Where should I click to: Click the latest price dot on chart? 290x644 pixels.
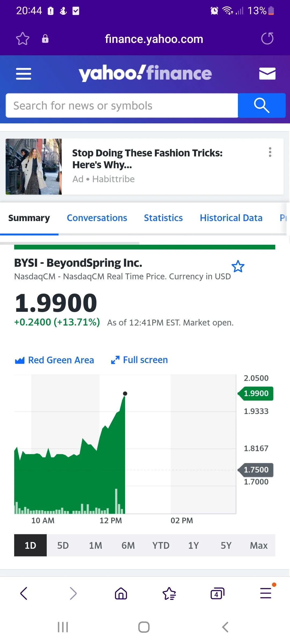click(125, 394)
